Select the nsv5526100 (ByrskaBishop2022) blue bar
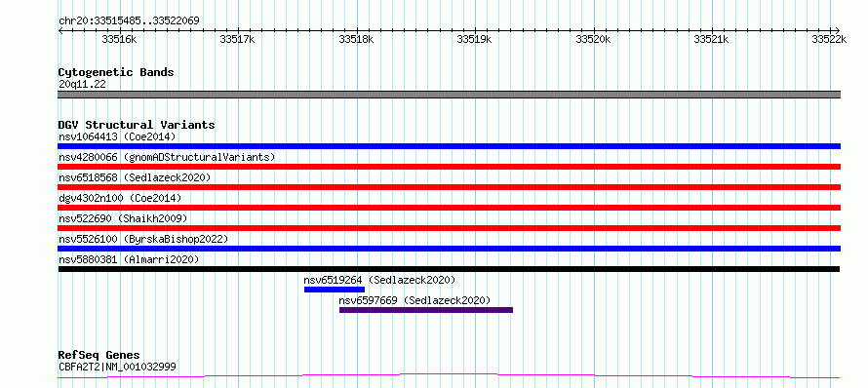Viewport: 868px width, 388px height. [449, 249]
